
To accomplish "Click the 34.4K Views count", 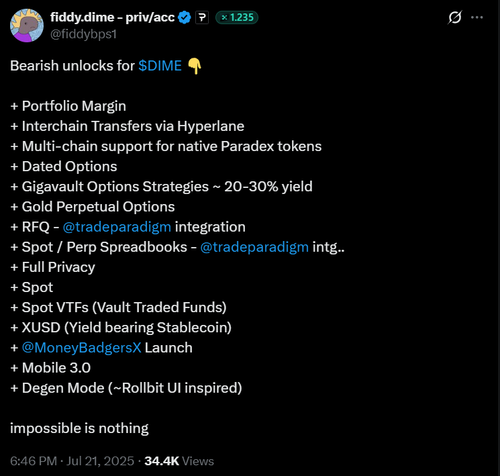I will [x=179, y=461].
